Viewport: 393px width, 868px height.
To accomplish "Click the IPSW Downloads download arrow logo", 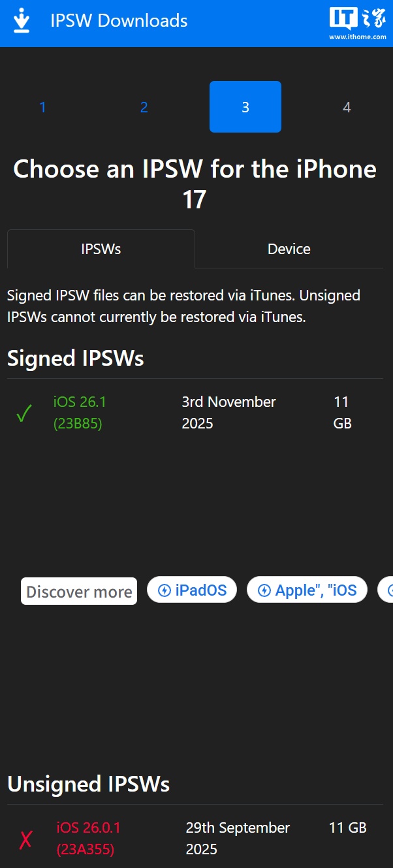I will click(22, 21).
